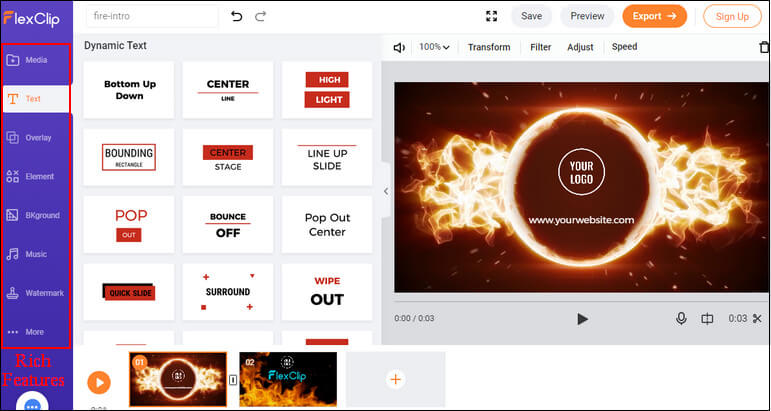The width and height of the screenshot is (771, 411).
Task: Choose Bounce Off text style
Action: 228,225
